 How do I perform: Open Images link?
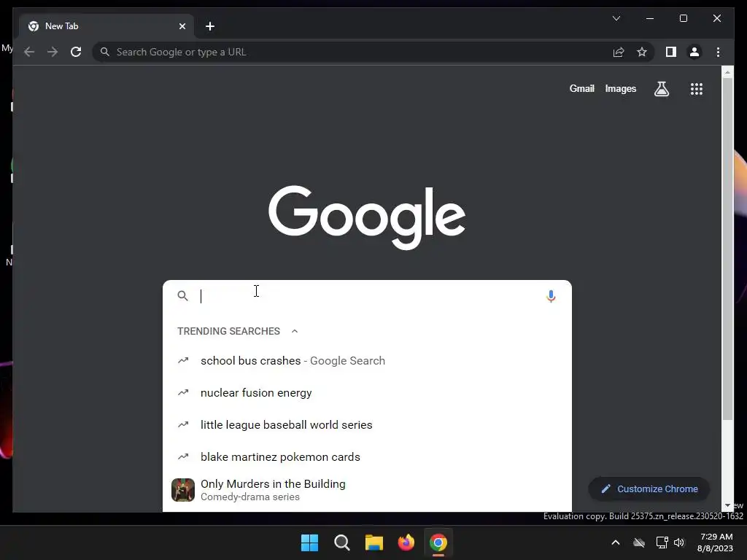point(620,88)
